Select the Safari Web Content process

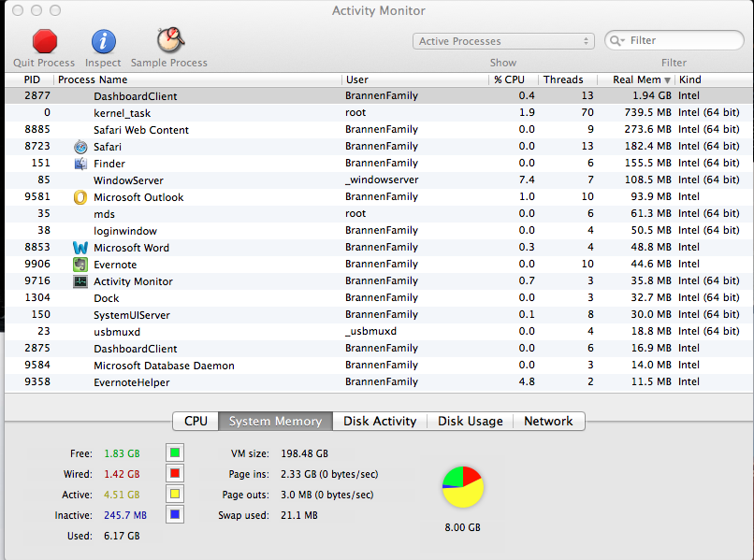[379, 129]
